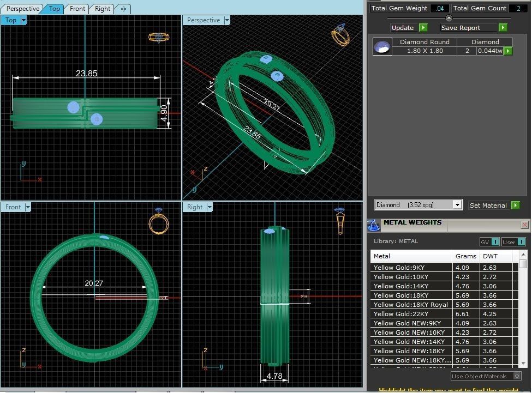Click the collapse arrow under gem totals

pyautogui.click(x=449, y=18)
